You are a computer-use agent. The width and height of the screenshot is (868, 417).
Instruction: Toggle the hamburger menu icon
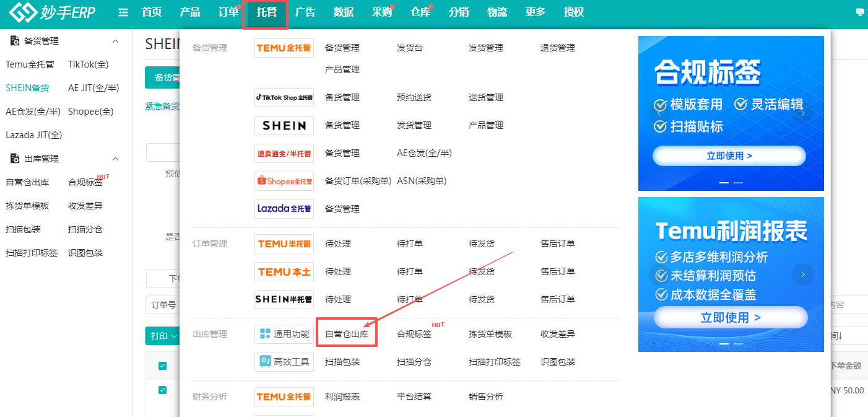[x=123, y=12]
